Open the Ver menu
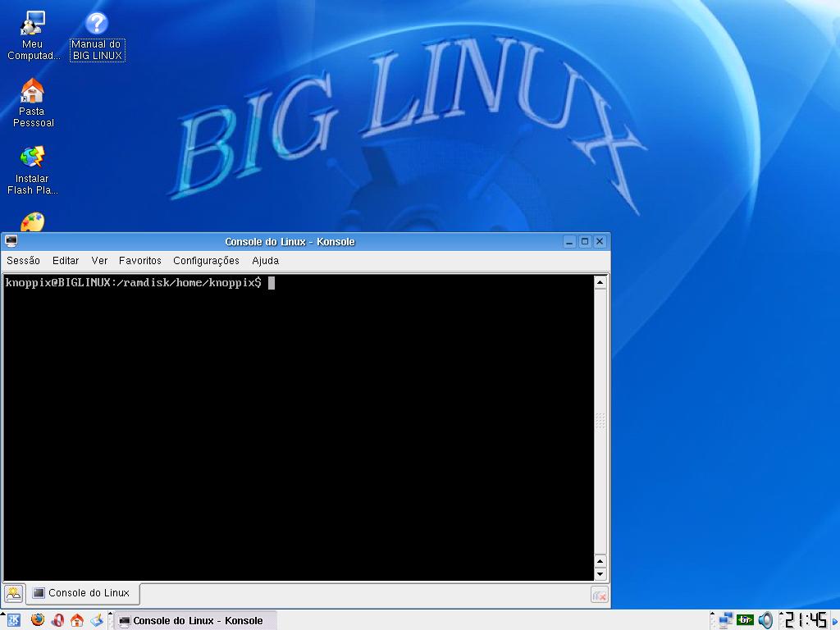The image size is (840, 630). point(99,260)
